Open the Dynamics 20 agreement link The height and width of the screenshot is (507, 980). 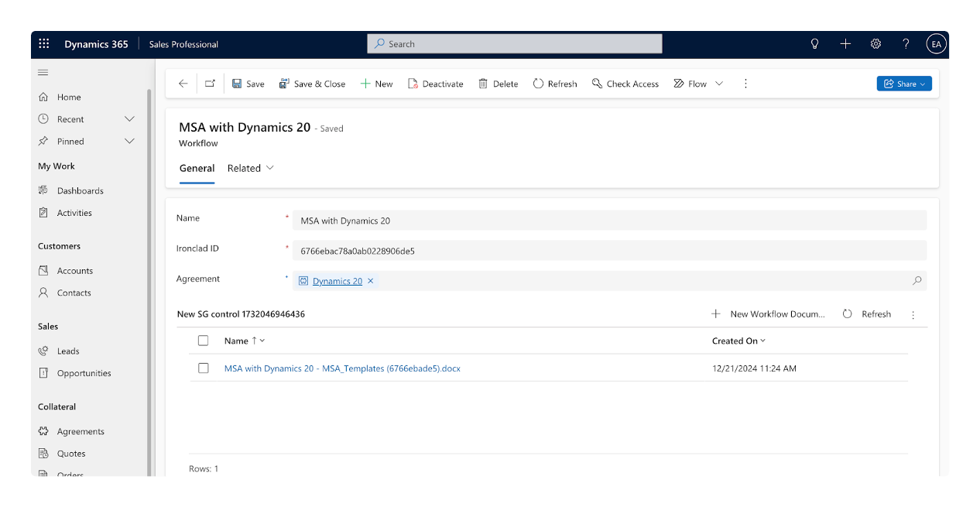point(338,281)
